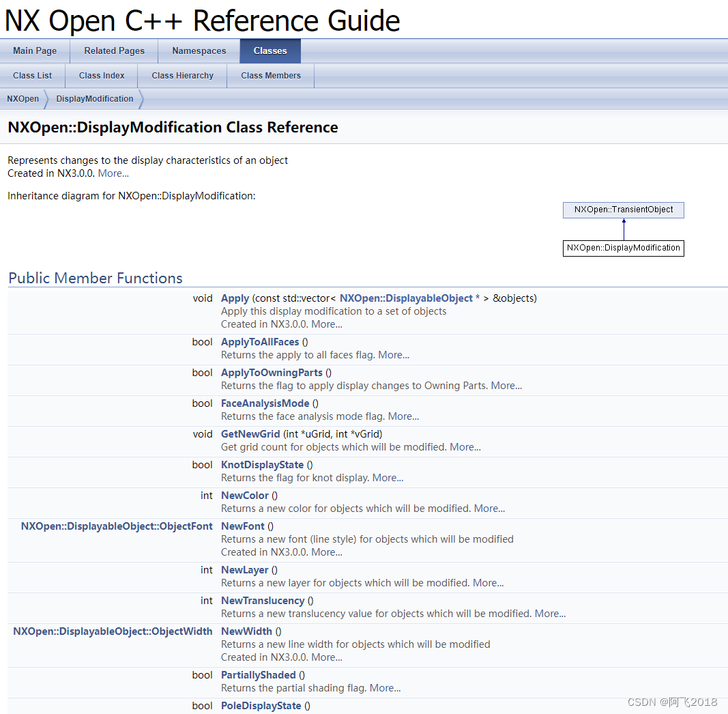This screenshot has width=728, height=714.
Task: Open the Classes tab
Action: [x=270, y=51]
